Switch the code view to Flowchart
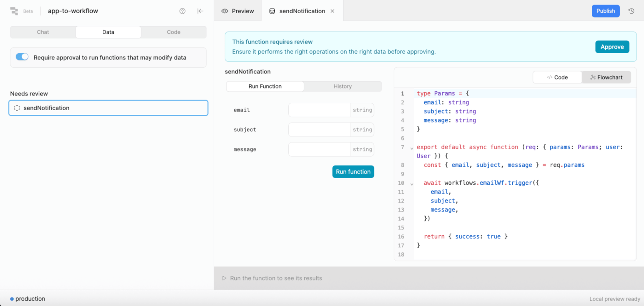 [606, 77]
